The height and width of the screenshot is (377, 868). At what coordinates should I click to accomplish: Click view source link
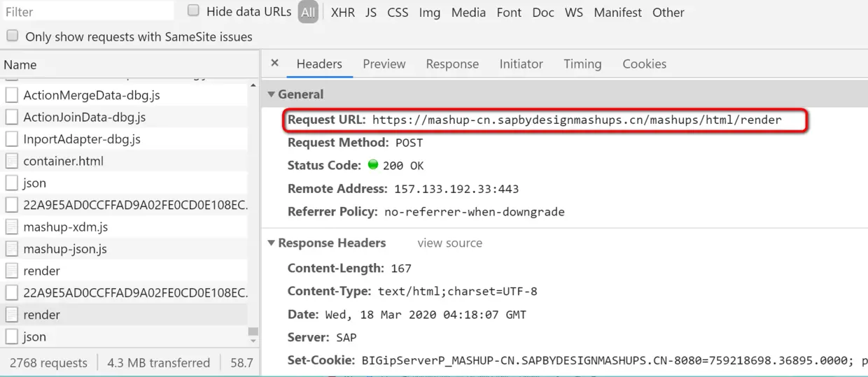pyautogui.click(x=449, y=243)
